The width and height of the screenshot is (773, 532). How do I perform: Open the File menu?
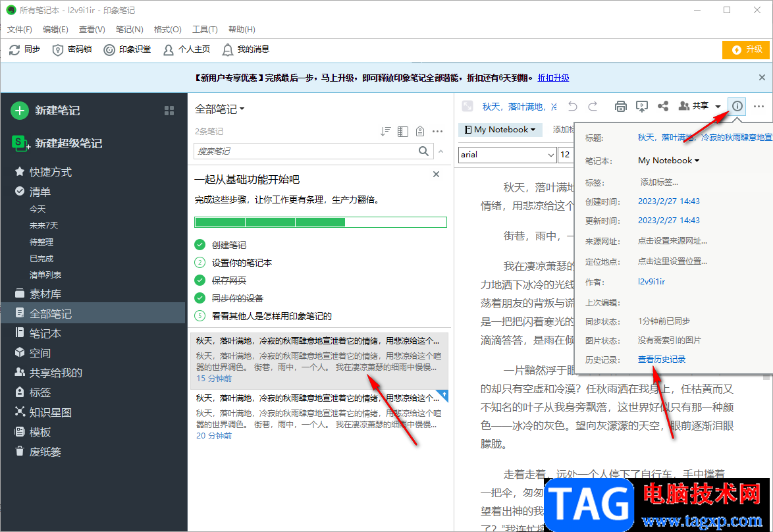pyautogui.click(x=20, y=30)
